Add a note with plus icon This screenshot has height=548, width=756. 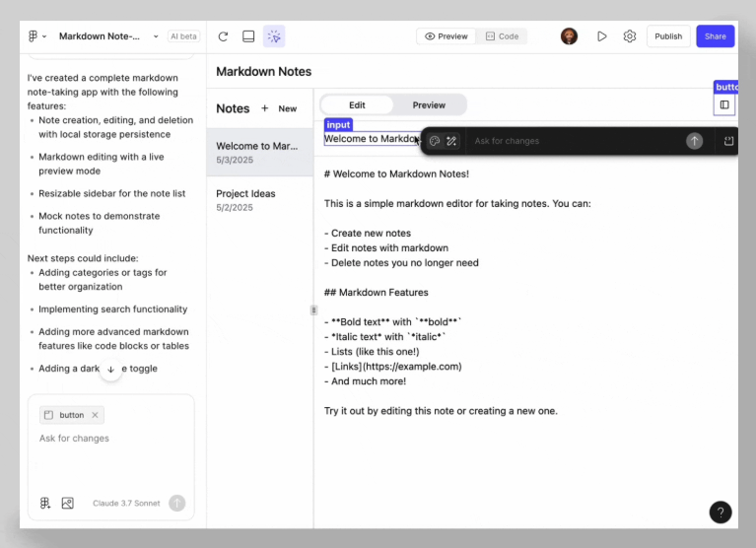tap(265, 108)
